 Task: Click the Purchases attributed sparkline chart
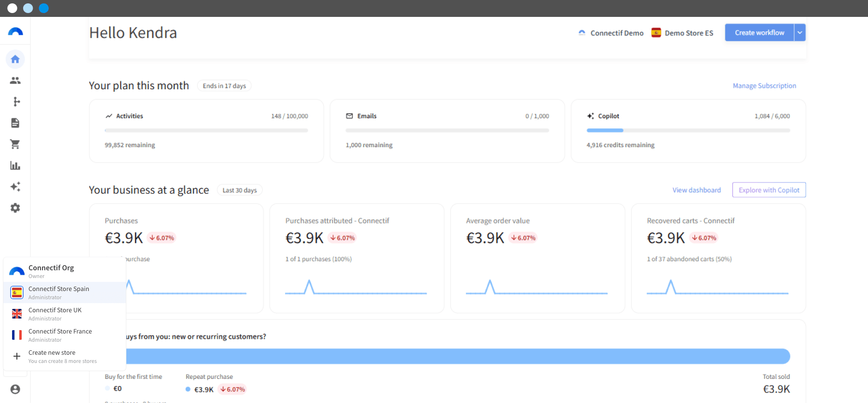click(356, 287)
